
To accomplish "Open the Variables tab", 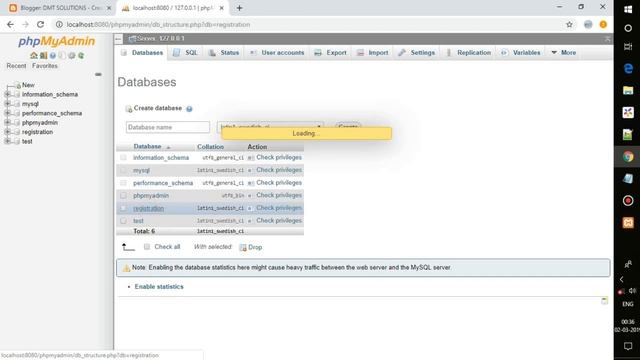I will 521,53.
